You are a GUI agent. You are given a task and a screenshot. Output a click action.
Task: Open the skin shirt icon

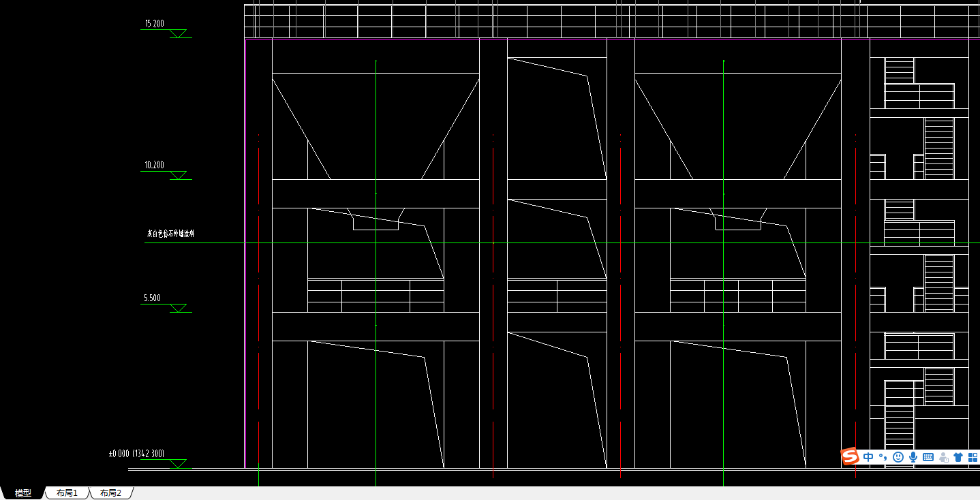958,457
